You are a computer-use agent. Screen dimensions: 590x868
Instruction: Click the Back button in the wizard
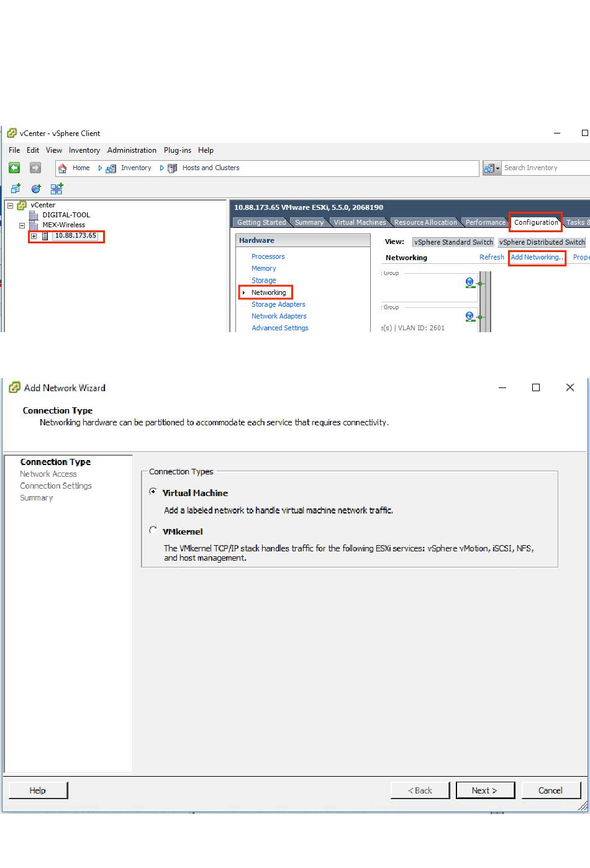[420, 790]
